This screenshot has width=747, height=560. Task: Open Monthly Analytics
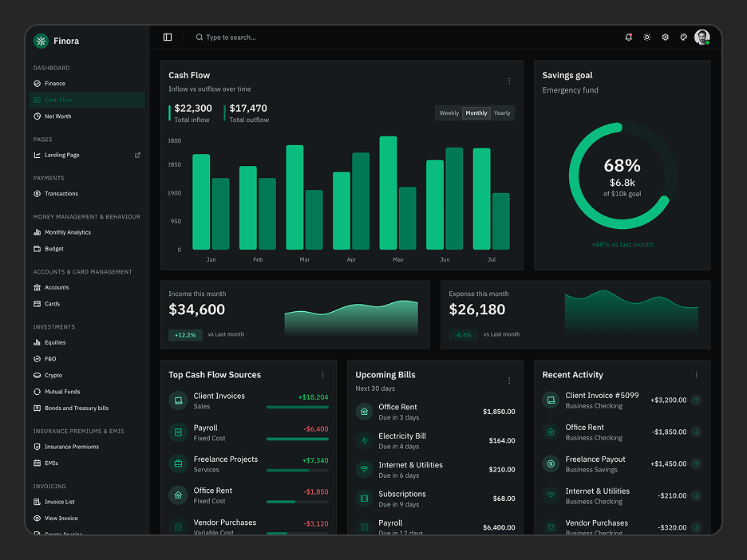(87, 232)
